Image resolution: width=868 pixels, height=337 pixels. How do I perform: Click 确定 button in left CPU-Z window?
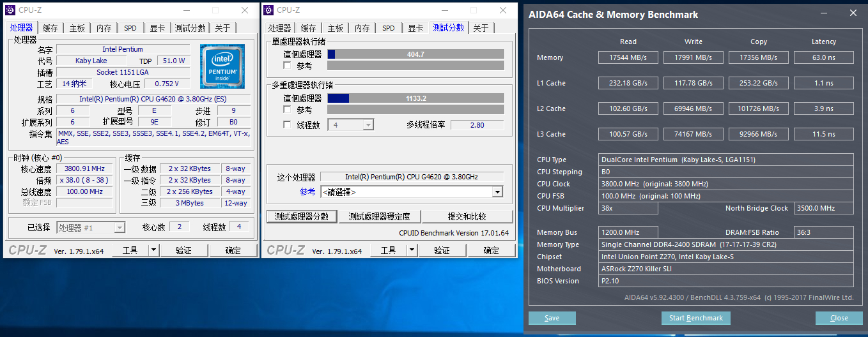[233, 250]
